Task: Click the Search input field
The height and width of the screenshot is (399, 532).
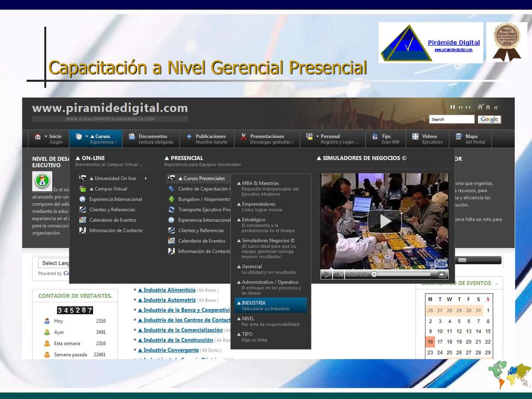Action: (x=451, y=119)
